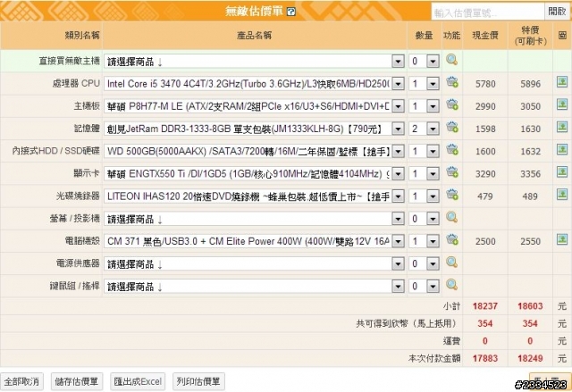This screenshot has width=572, height=392.
Task: Click cash payment total 17883
Action: pyautogui.click(x=484, y=358)
